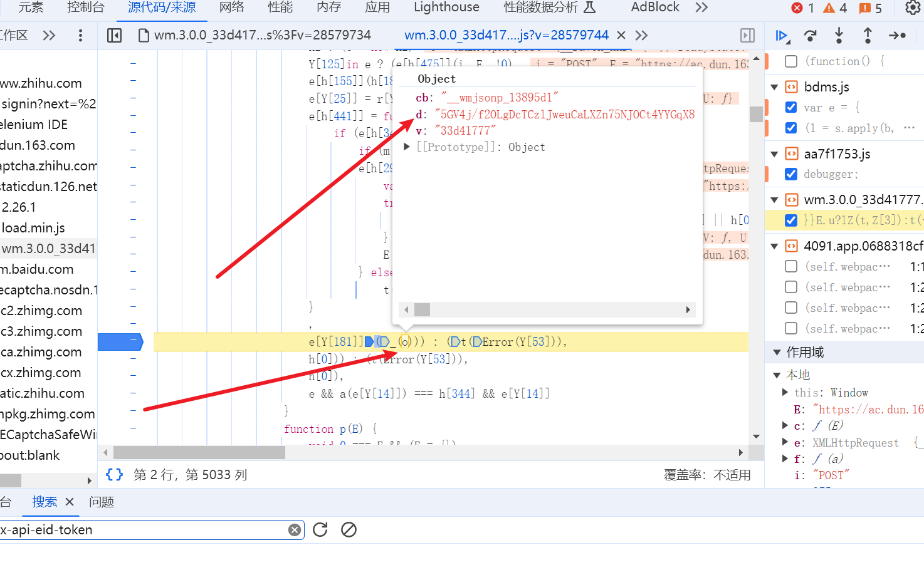Toggle the blue breakpoint marker in gutter
Screen dimensions: 924x570
tap(120, 341)
